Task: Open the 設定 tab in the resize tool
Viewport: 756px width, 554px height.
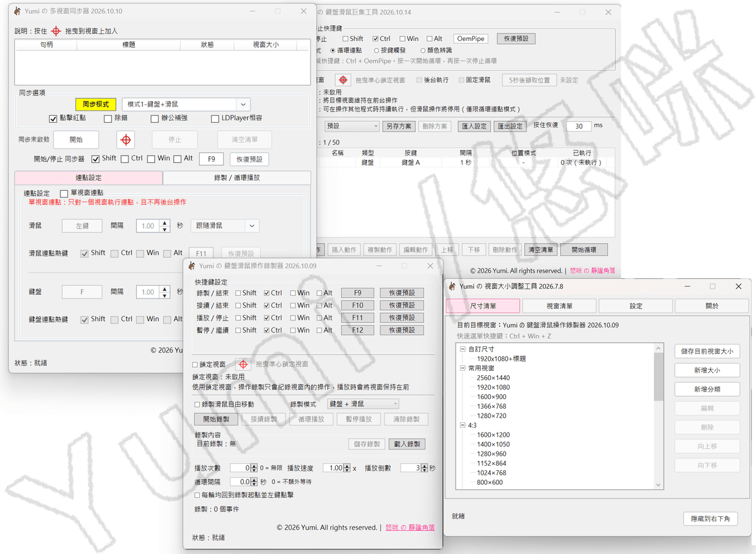Action: point(636,306)
